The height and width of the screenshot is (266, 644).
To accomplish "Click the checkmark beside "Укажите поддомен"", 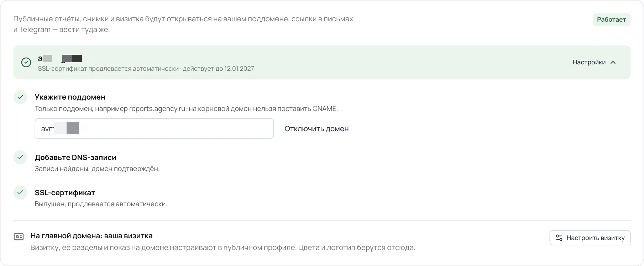I will pyautogui.click(x=20, y=97).
